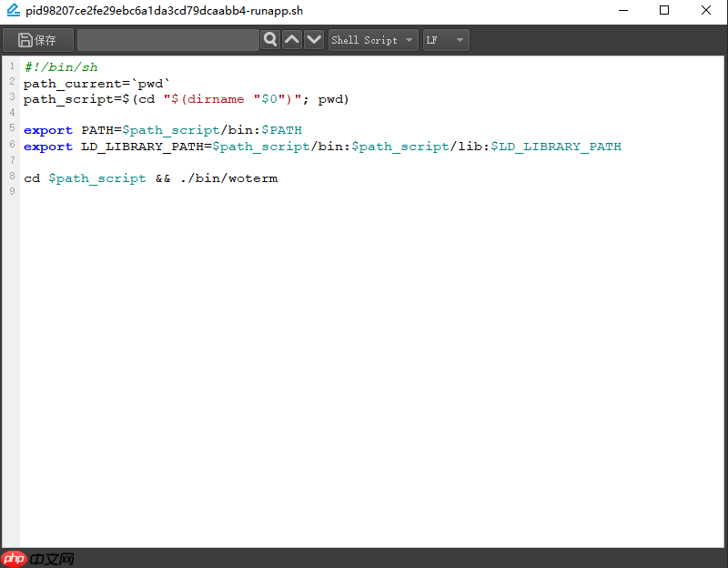The width and height of the screenshot is (728, 568).
Task: Click the filename tab pid98207...runapp.sh
Action: pos(164,11)
